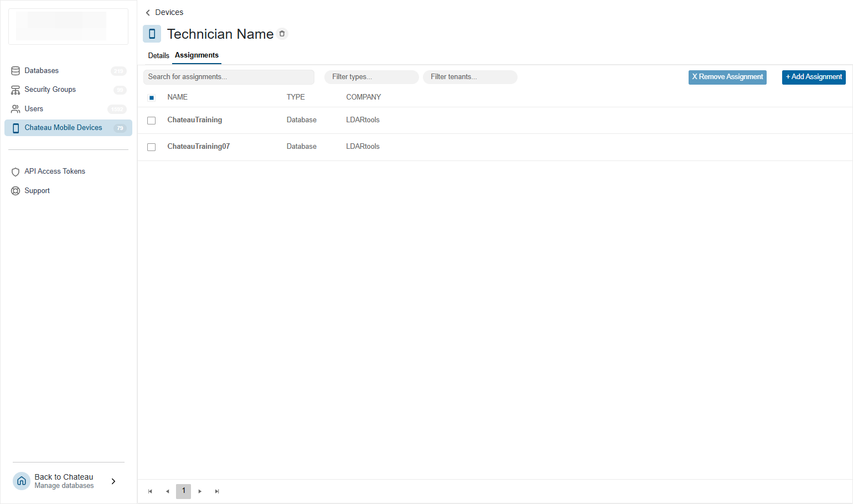
Task: Select page 1 in pagination
Action: (184, 491)
